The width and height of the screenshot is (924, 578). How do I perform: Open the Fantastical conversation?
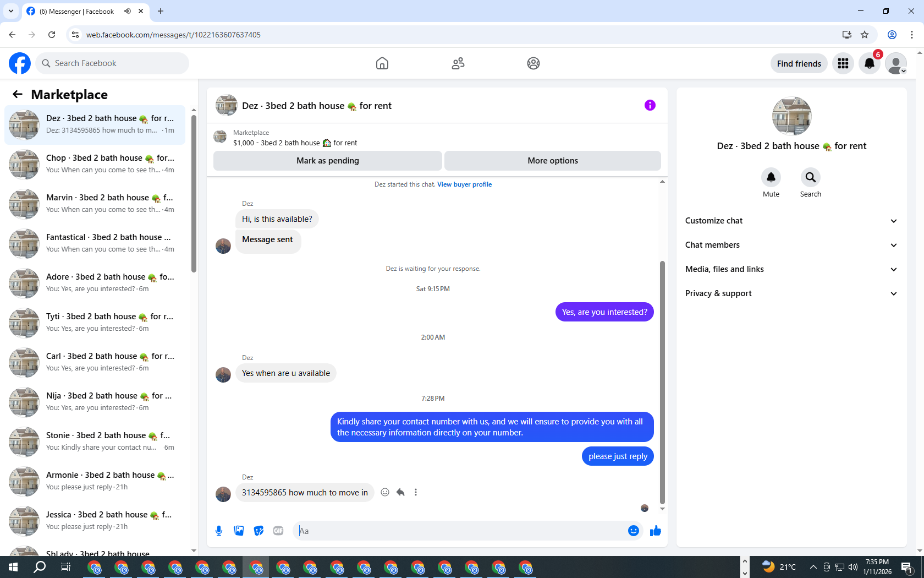(x=95, y=243)
